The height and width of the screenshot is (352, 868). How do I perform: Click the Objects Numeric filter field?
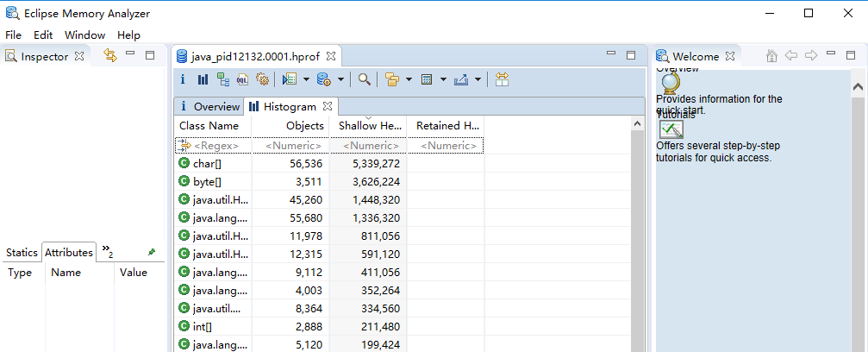coord(290,146)
